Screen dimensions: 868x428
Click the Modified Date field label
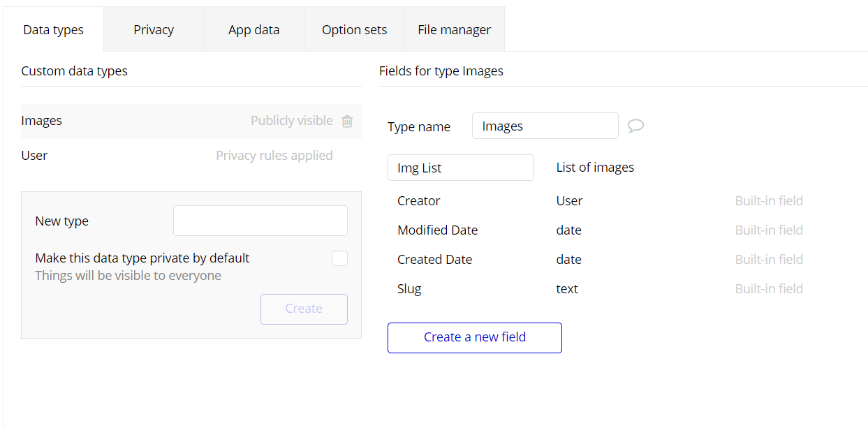tap(437, 230)
